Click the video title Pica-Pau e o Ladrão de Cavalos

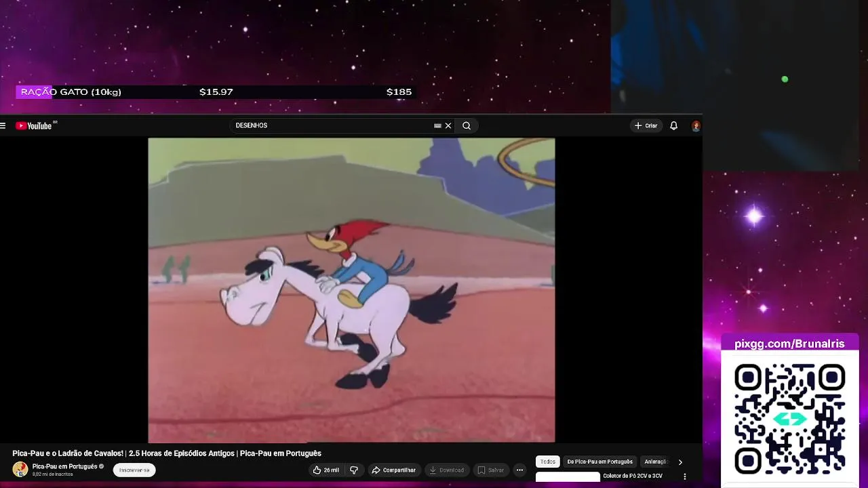[167, 453]
